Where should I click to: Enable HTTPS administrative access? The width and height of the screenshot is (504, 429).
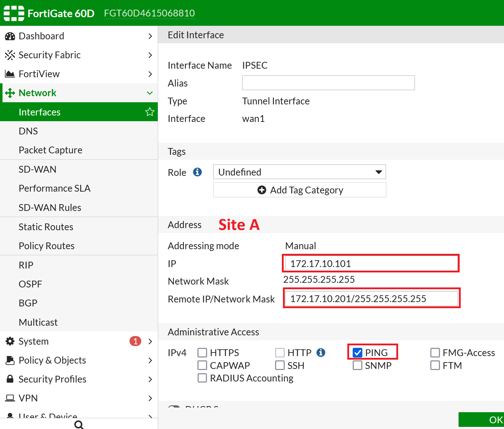[x=202, y=352]
